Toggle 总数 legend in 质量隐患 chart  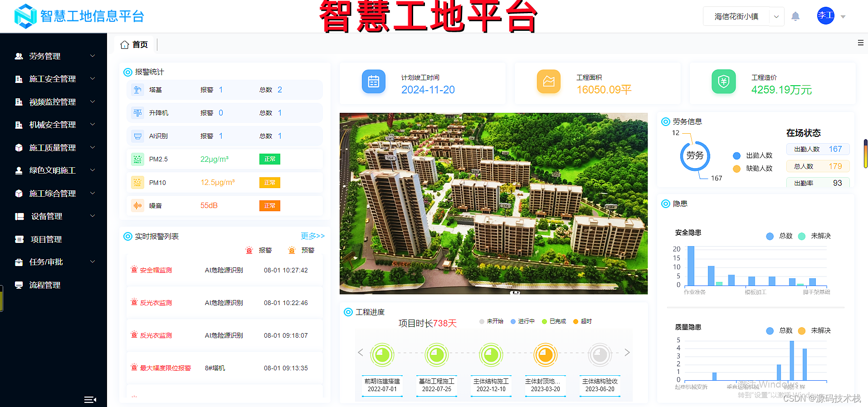(779, 331)
